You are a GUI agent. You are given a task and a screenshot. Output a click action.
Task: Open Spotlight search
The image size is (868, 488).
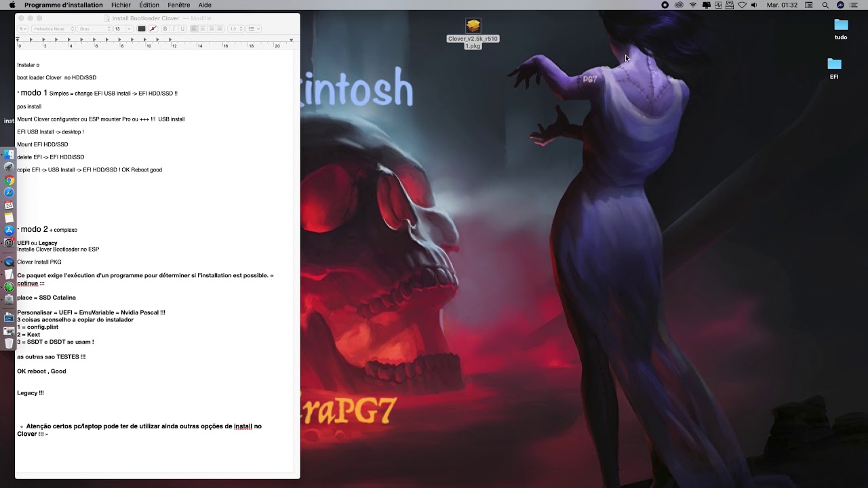click(x=825, y=5)
